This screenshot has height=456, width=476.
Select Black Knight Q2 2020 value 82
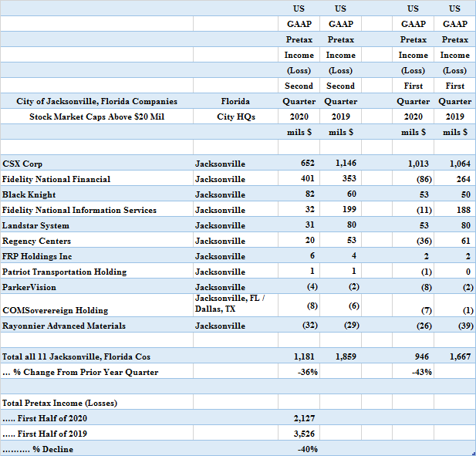point(310,194)
